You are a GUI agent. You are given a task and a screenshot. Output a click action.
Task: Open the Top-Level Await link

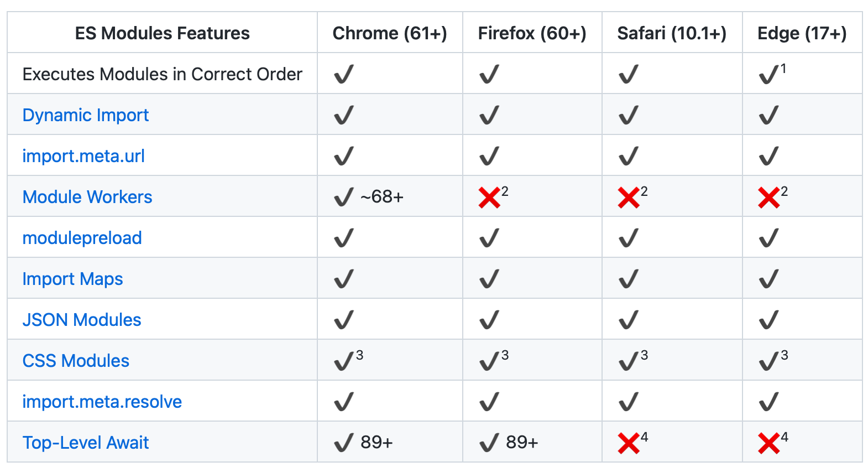click(86, 443)
